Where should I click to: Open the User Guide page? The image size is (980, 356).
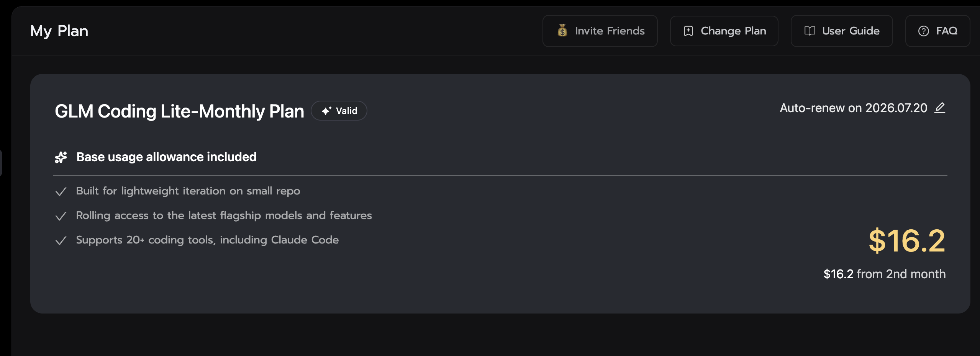click(842, 31)
